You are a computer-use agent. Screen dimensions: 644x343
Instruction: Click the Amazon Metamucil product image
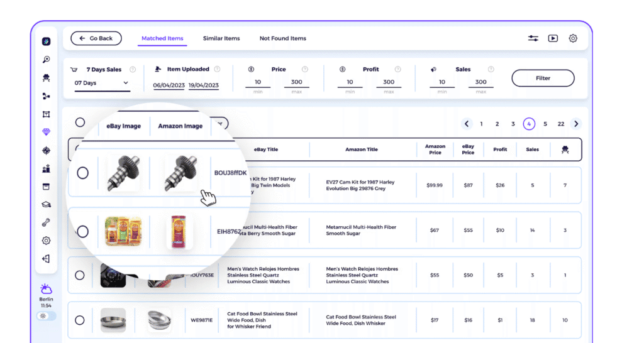click(179, 232)
